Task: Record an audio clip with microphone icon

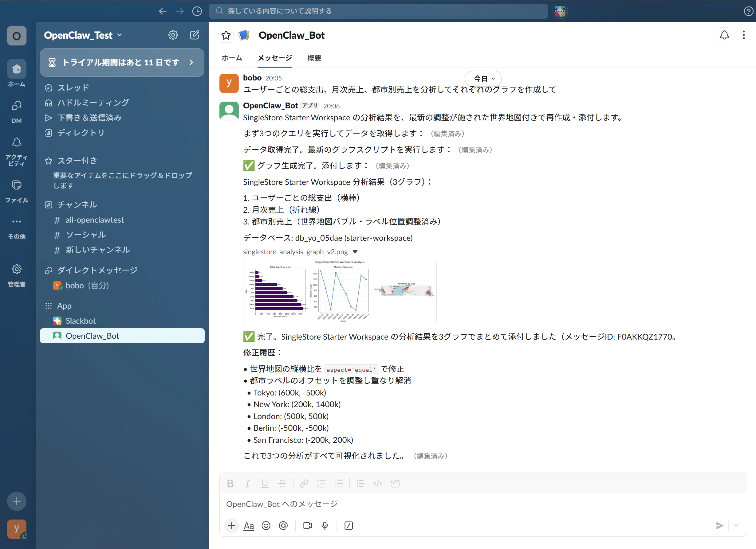Action: tap(325, 526)
